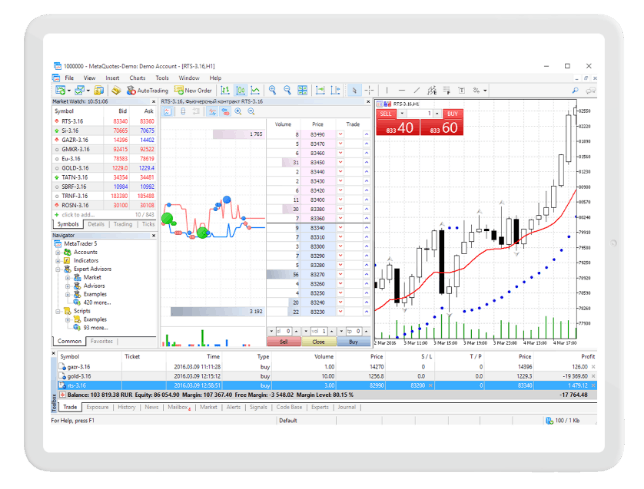Click the main toolbar zoom in icon

(x=272, y=90)
